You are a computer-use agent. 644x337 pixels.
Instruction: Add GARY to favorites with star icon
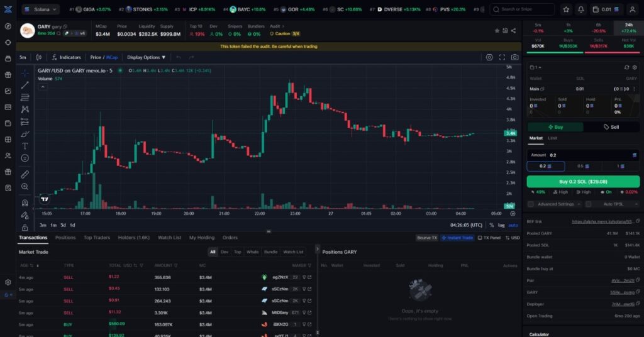point(497,31)
